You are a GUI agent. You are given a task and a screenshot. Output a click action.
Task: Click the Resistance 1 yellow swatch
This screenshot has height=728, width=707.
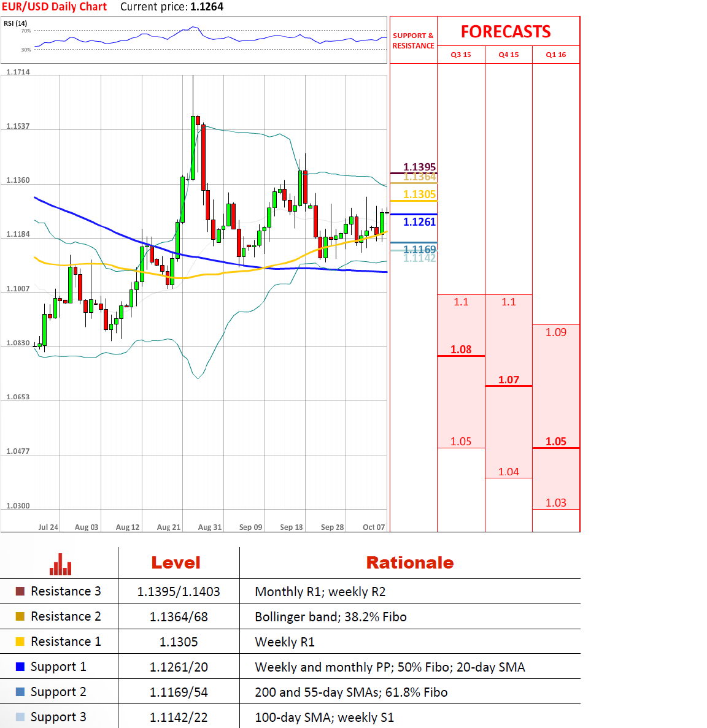[x=20, y=642]
